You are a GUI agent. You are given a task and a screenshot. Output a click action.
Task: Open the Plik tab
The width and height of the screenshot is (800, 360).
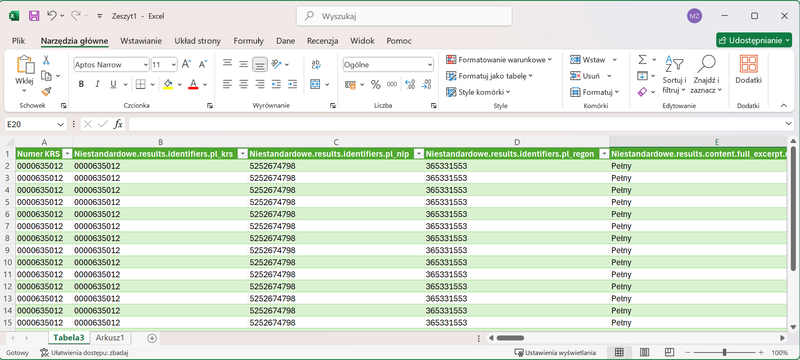coord(19,41)
